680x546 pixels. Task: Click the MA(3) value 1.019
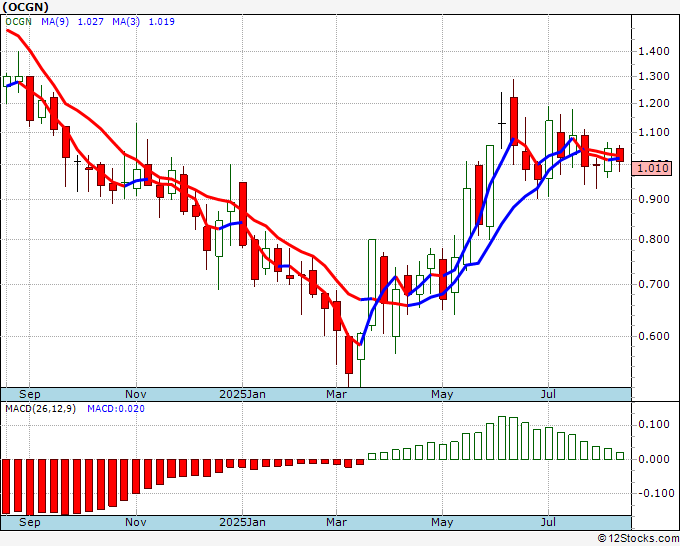162,21
